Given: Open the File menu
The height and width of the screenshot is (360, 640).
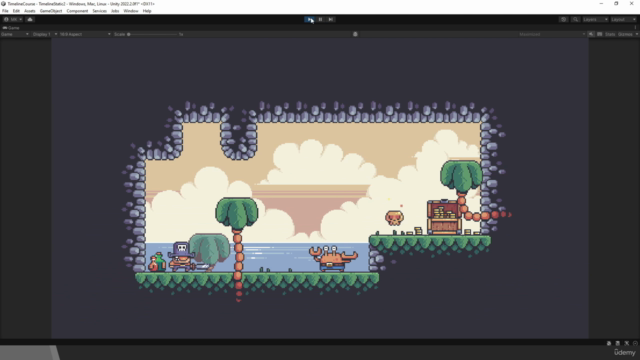Looking at the screenshot, I should [5, 11].
